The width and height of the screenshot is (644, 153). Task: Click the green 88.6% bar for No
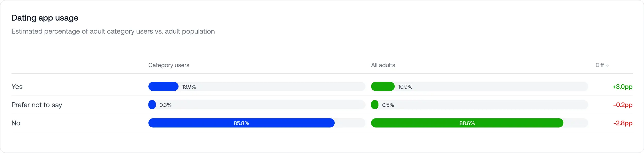point(467,123)
